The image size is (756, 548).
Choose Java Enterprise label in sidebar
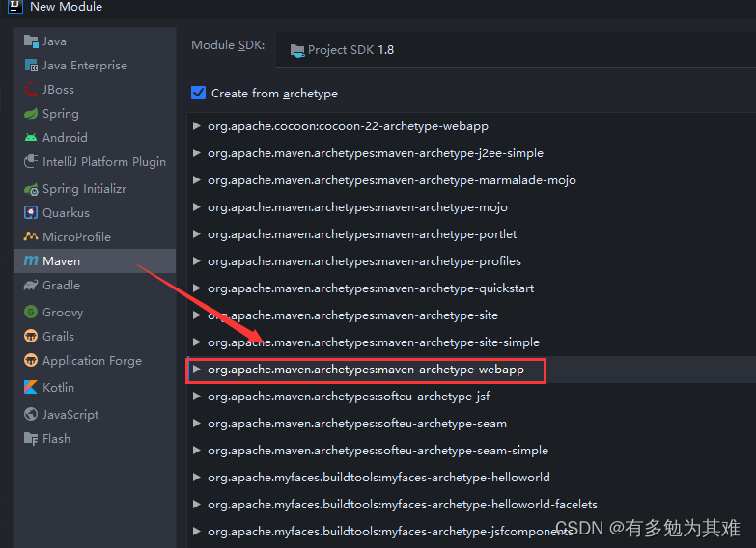(x=85, y=66)
